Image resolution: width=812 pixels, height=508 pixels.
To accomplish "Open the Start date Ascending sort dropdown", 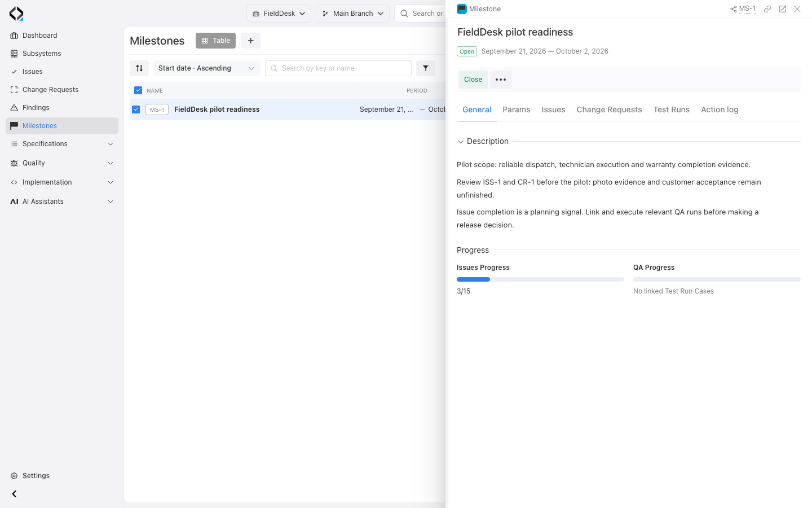I will pyautogui.click(x=207, y=68).
